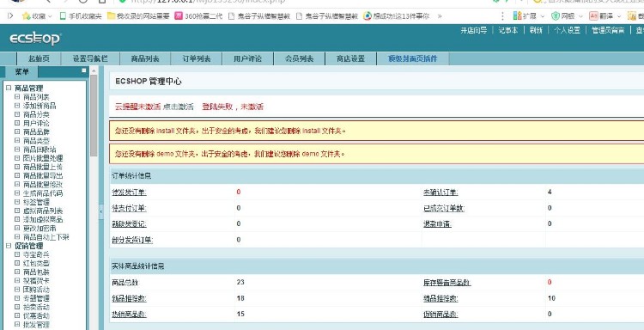
Task: Click the 网银 shield icon in browser toolbar
Action: coord(556,16)
